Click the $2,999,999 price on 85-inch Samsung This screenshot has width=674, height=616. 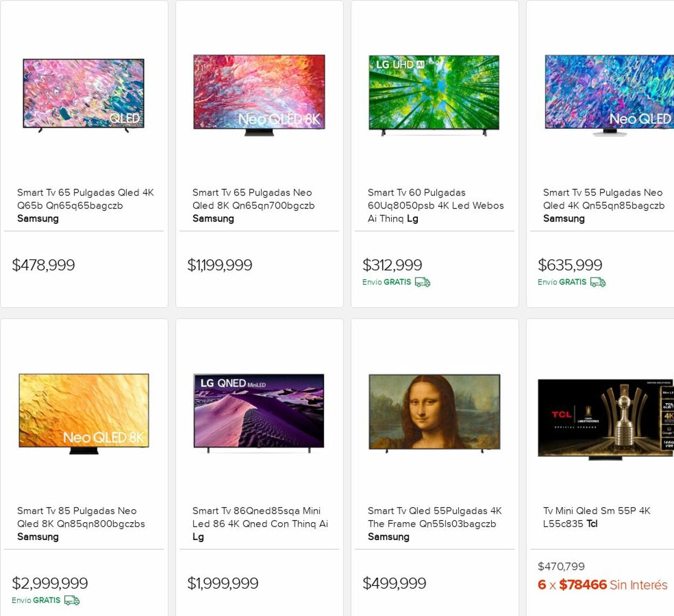[50, 583]
